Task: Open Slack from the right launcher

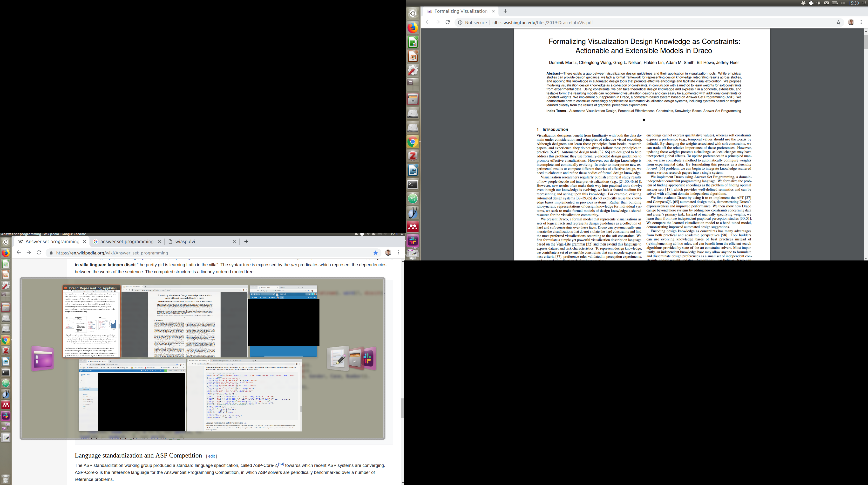Action: 413,241
